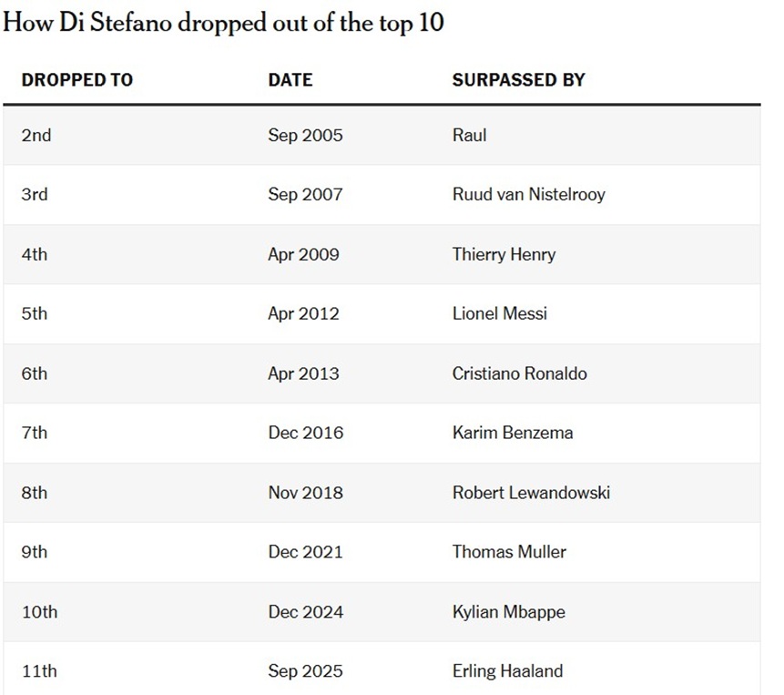Click on Erling Haaland
This screenshot has width=784, height=695.
pyautogui.click(x=507, y=671)
